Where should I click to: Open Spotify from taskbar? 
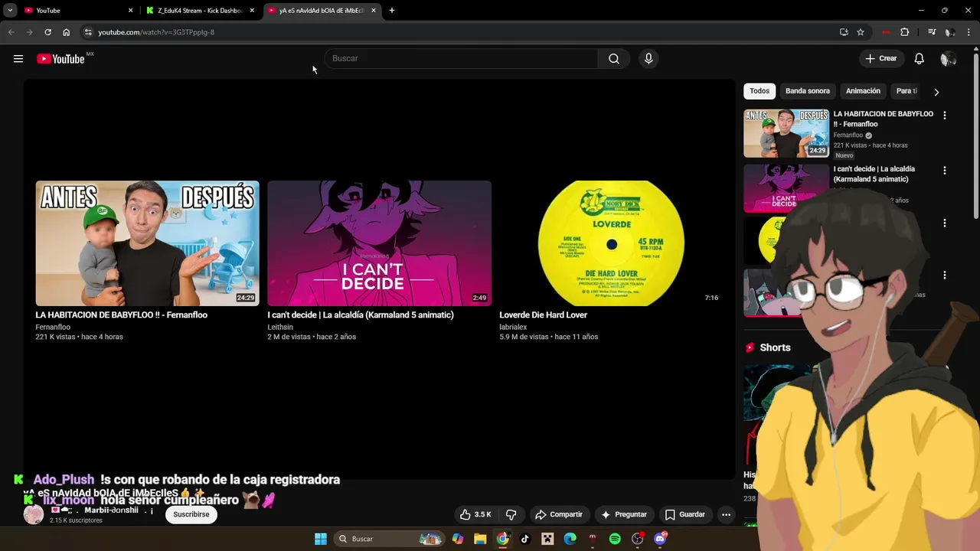[x=615, y=539]
